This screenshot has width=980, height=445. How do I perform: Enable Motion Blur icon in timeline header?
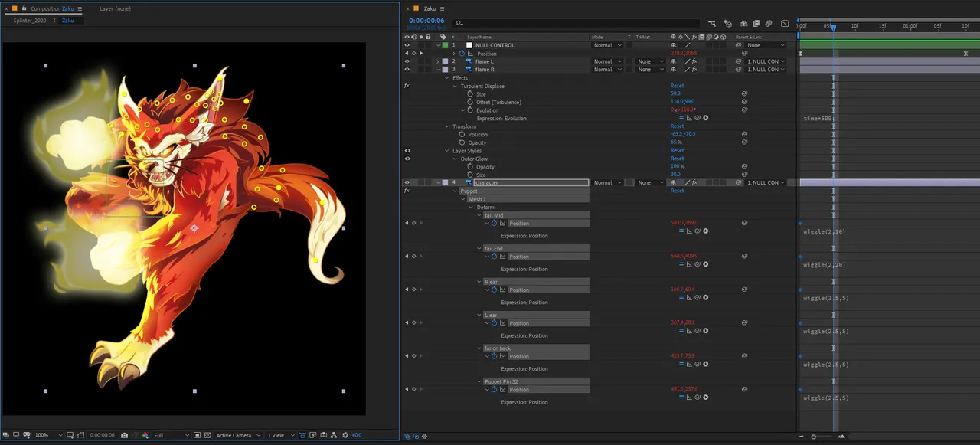coord(769,24)
